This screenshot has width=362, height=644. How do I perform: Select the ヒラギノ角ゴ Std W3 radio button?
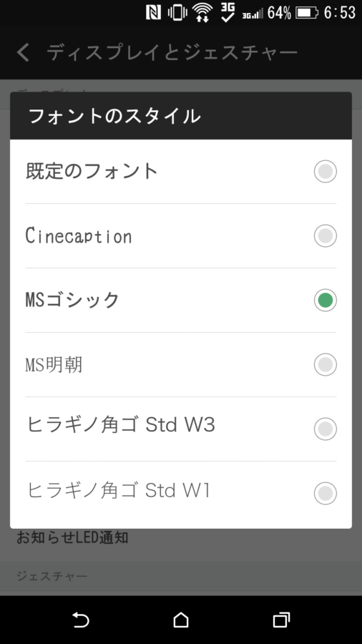click(x=326, y=429)
